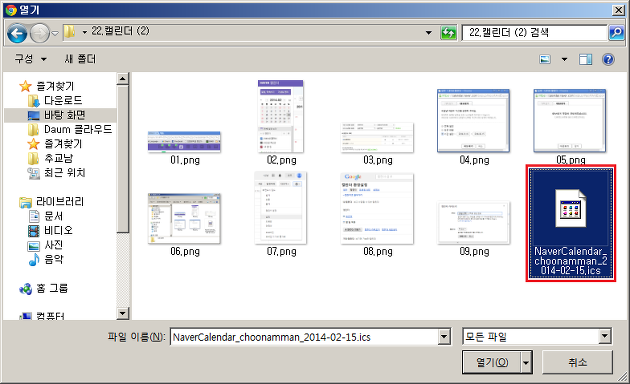Select the 04.png thumbnail
630x384 pixels.
click(x=473, y=121)
